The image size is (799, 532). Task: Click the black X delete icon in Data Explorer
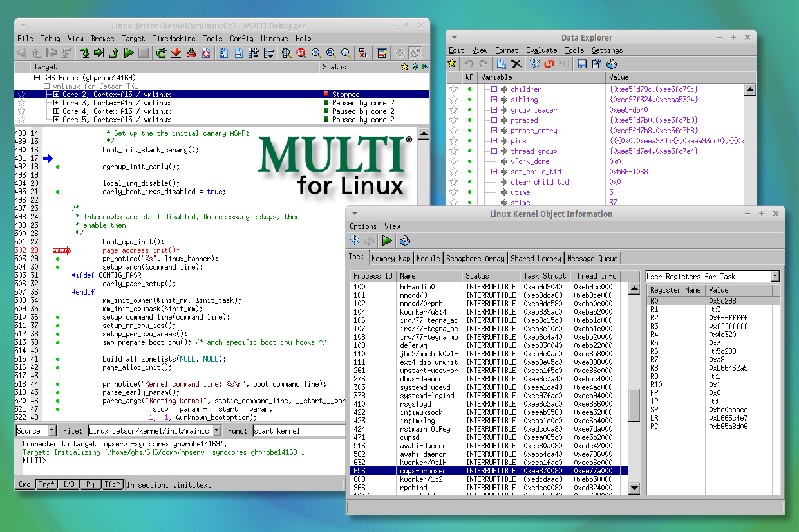(516, 64)
